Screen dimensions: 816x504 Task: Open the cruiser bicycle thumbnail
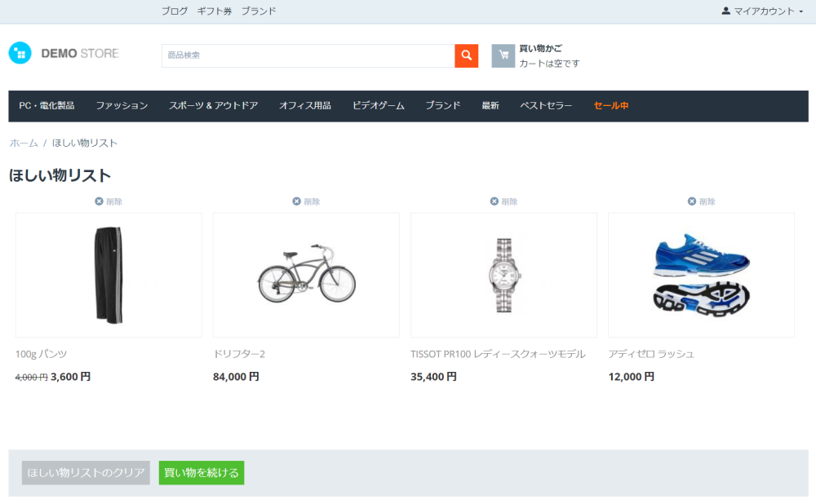click(x=306, y=275)
